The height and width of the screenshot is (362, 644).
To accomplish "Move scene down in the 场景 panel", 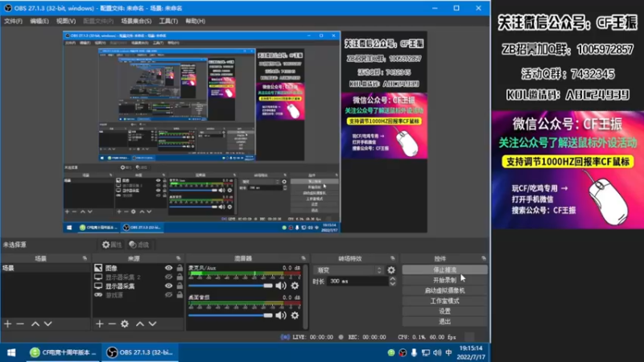I will point(48,324).
